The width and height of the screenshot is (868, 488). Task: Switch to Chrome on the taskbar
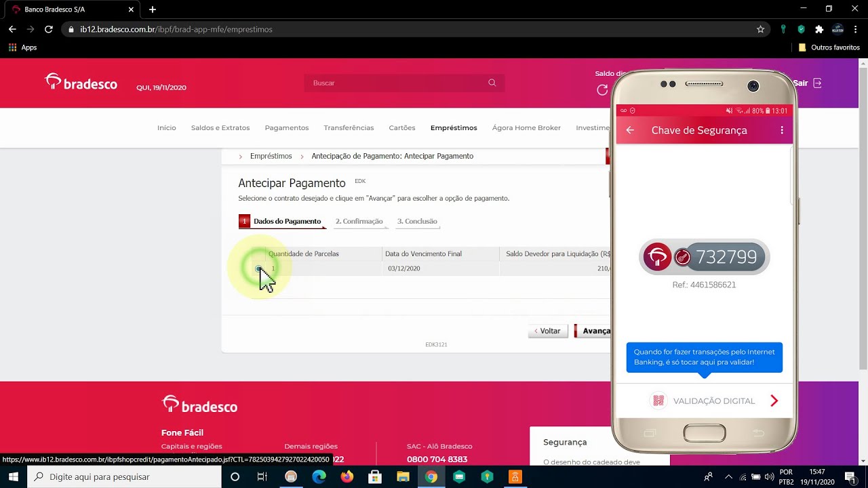coord(431,476)
